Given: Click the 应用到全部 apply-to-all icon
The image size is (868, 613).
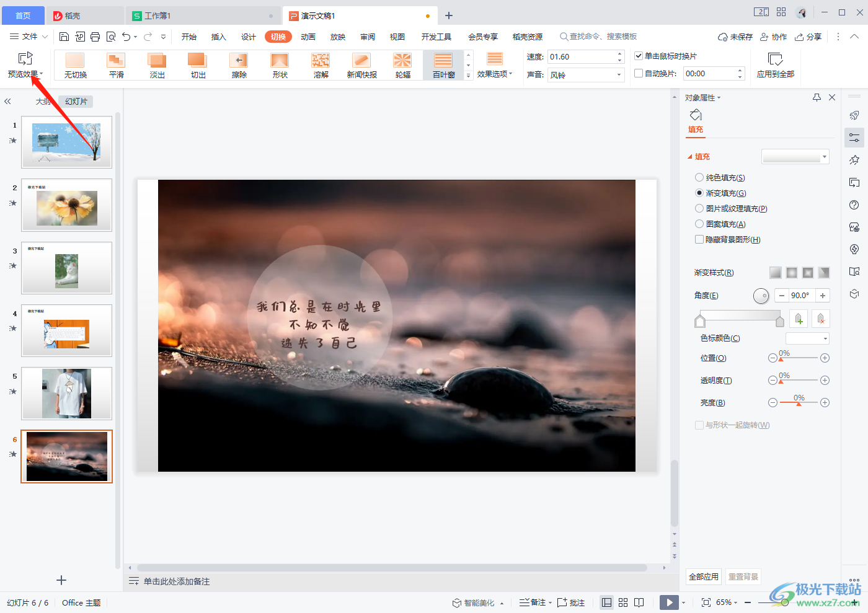Looking at the screenshot, I should 775,60.
